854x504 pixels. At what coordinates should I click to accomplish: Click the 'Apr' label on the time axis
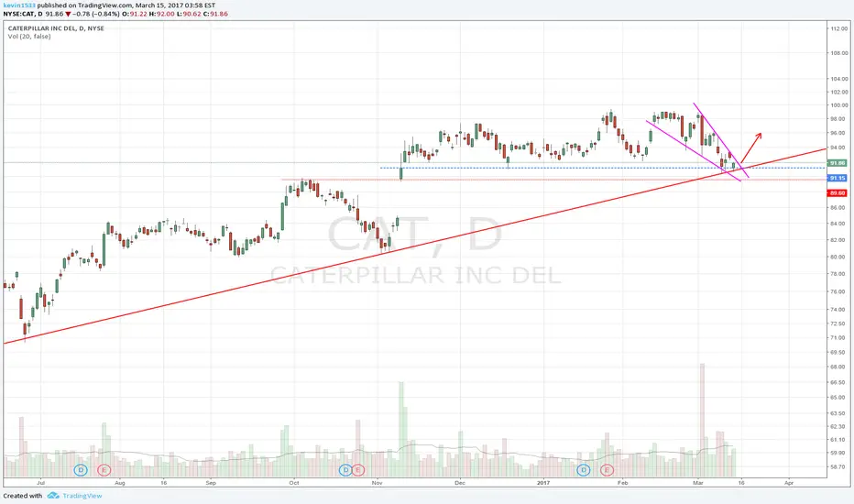point(789,483)
